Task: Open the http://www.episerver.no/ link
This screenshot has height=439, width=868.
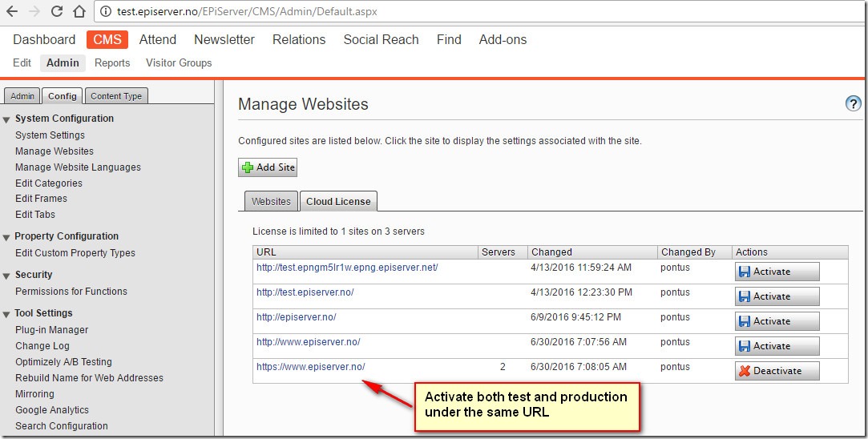Action: click(x=309, y=342)
